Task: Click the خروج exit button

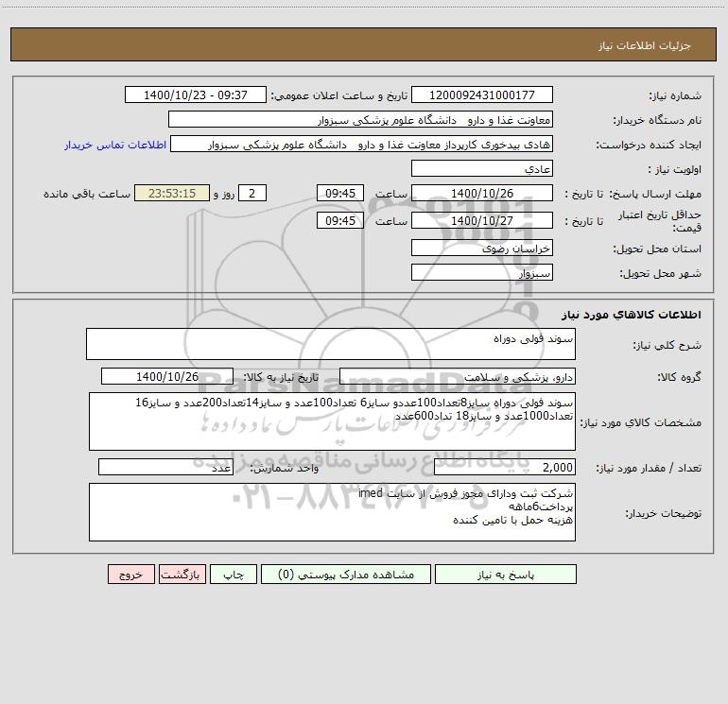Action: coord(130,575)
